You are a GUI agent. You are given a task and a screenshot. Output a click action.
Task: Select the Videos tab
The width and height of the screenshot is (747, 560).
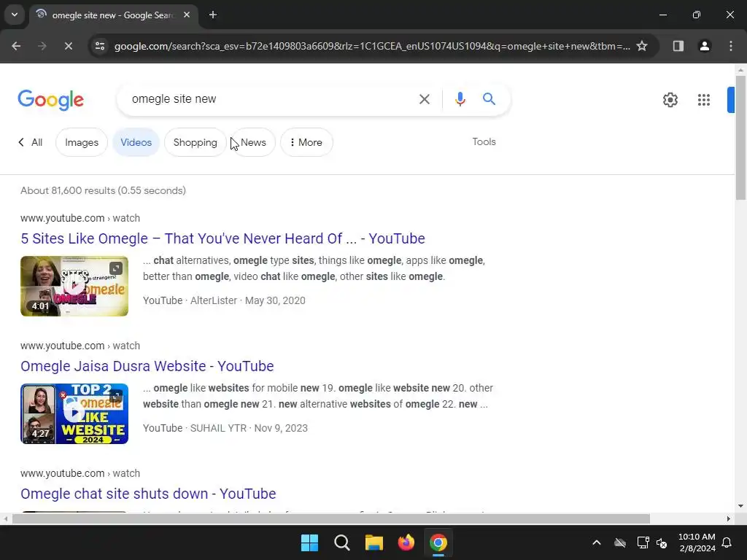pos(136,142)
